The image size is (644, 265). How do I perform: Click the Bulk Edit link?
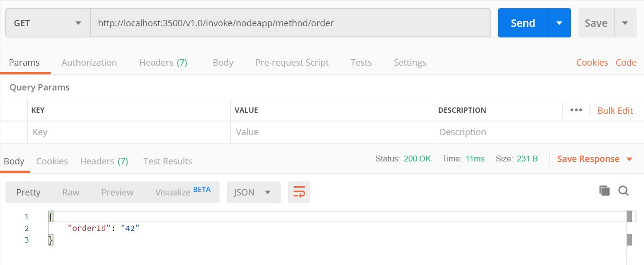pos(615,110)
